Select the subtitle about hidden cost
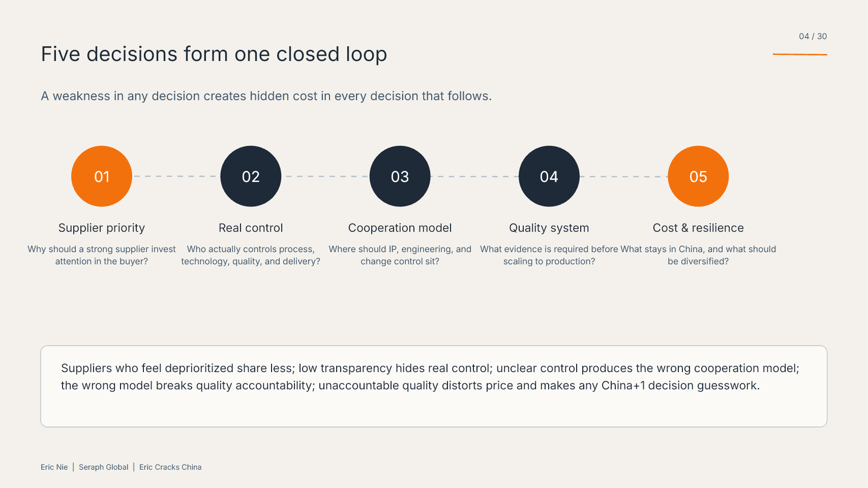 266,96
